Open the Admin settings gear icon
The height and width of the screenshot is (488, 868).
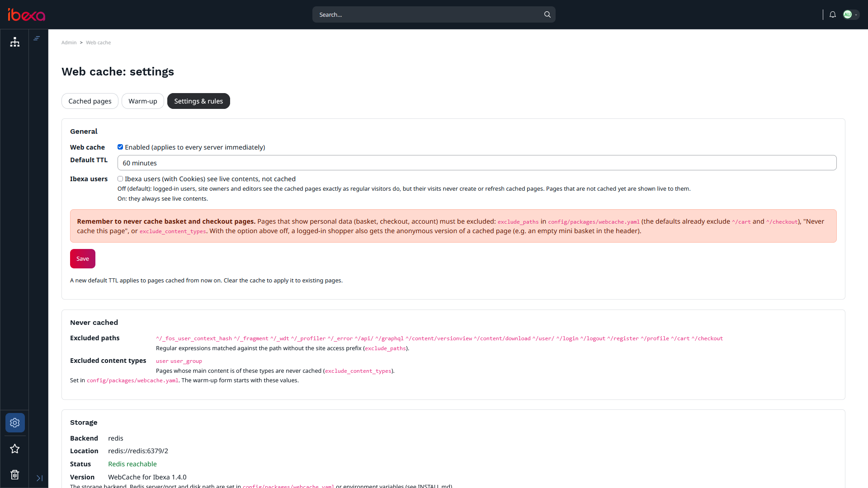(x=15, y=422)
